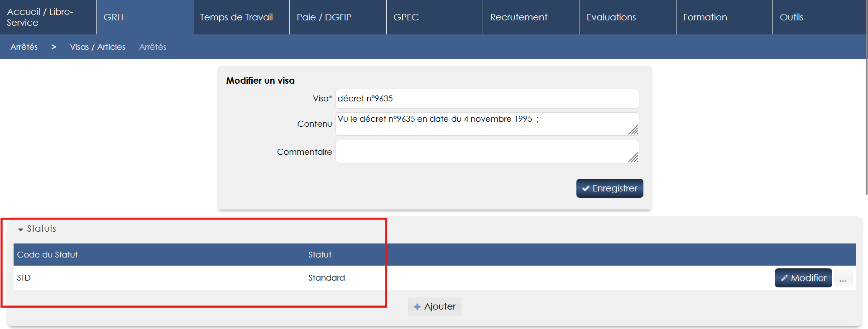
Task: Click the Enregistrer save button
Action: [x=609, y=188]
